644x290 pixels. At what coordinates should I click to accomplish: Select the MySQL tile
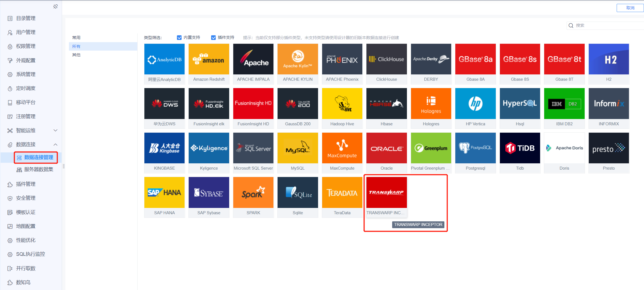[298, 153]
